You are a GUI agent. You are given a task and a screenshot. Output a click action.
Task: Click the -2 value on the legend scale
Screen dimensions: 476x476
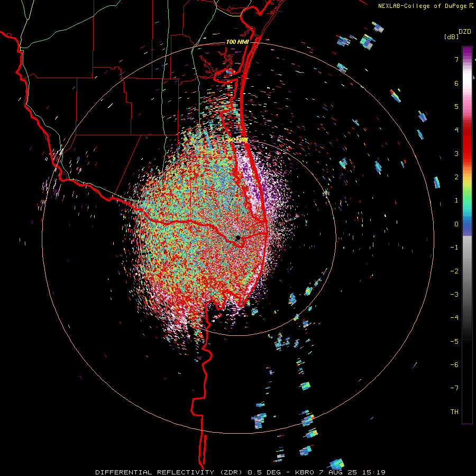coord(454,271)
